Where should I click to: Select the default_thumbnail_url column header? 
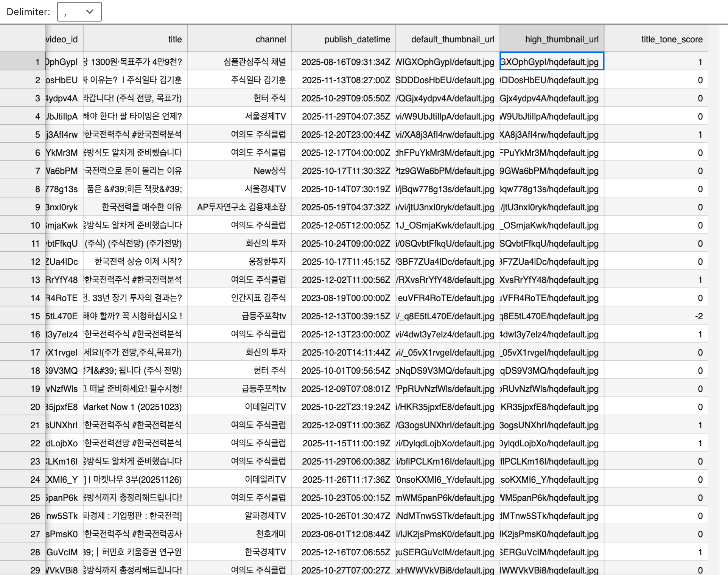(x=446, y=39)
